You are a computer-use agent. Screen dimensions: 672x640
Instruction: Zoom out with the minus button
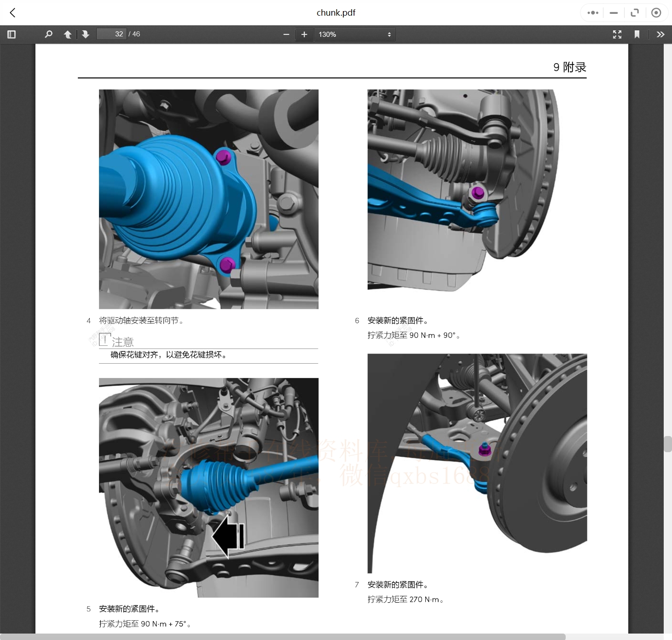[286, 35]
